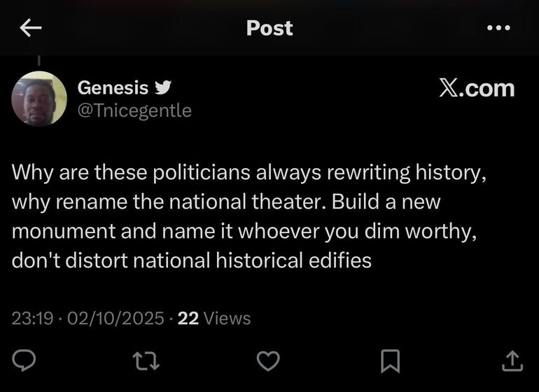The height and width of the screenshot is (392, 539).
Task: Click the X.com watermark logo
Action: click(x=477, y=88)
